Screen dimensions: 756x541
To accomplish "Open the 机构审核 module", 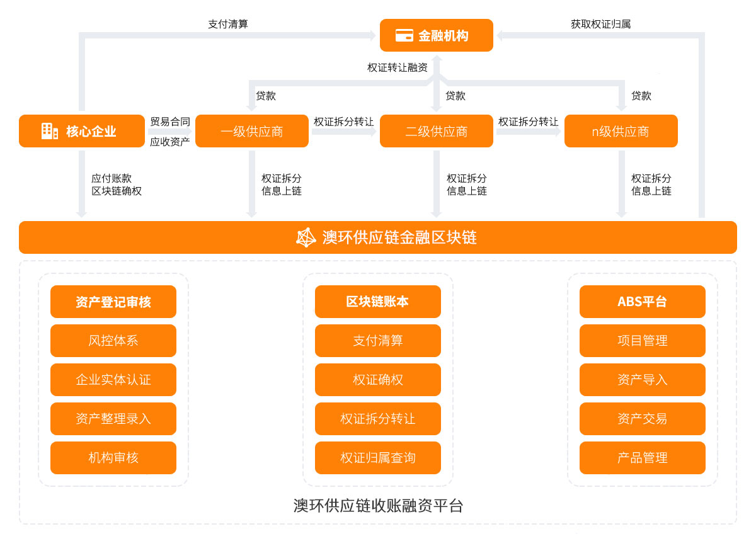I will 113,458.
